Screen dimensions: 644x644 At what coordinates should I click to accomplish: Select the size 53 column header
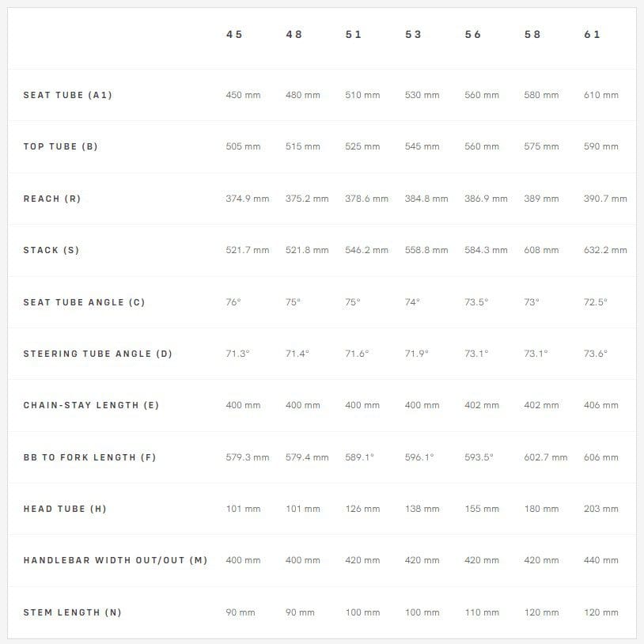pos(413,35)
